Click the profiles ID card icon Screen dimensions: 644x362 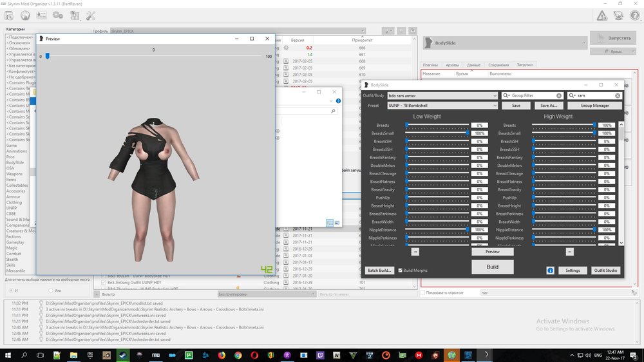click(x=41, y=15)
